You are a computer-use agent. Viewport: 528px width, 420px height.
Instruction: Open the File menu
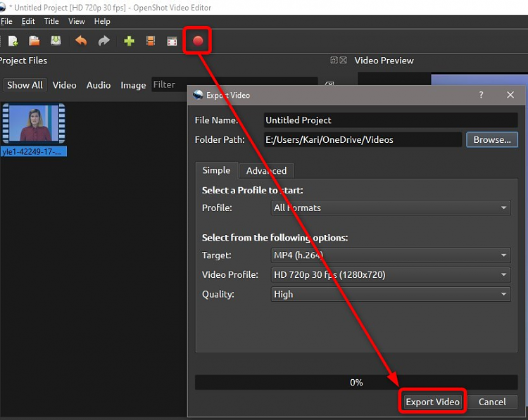click(6, 22)
